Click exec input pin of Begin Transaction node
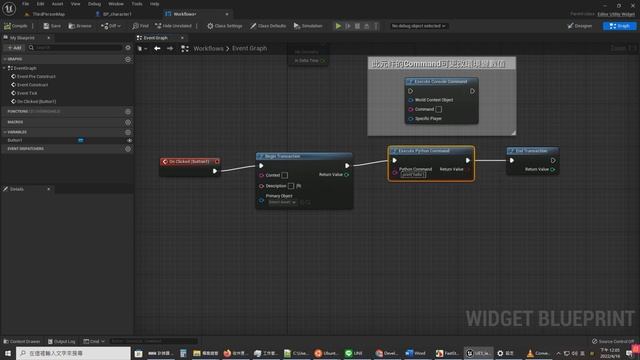Viewport: 640px width, 360px height. click(261, 166)
